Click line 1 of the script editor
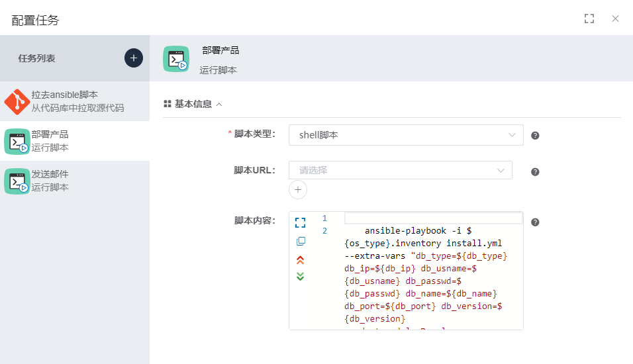 click(433, 218)
